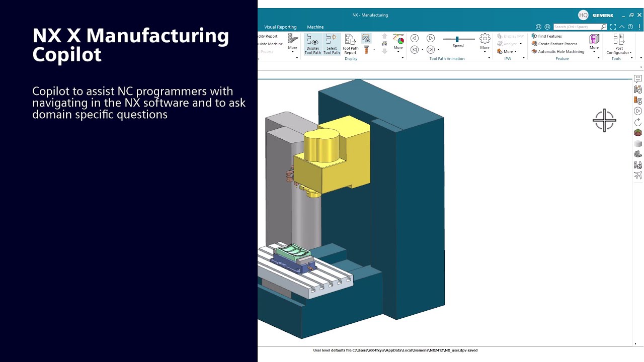Click the airplane icon in right sidebar

(638, 175)
